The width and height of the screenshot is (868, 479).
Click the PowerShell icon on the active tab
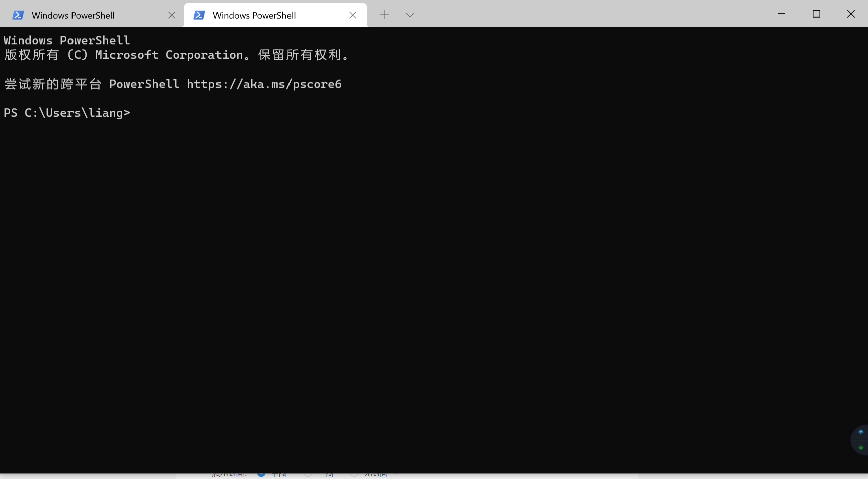[x=199, y=15]
